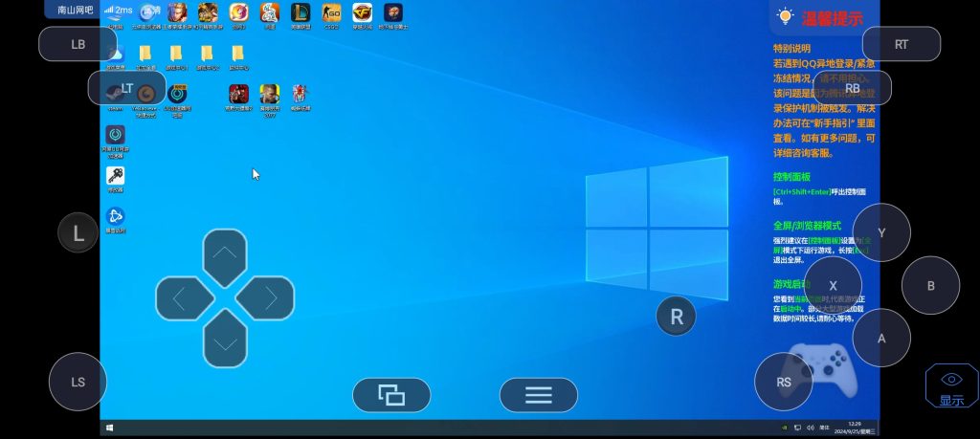Tap the LT trigger button
The width and height of the screenshot is (980, 439).
tap(127, 88)
